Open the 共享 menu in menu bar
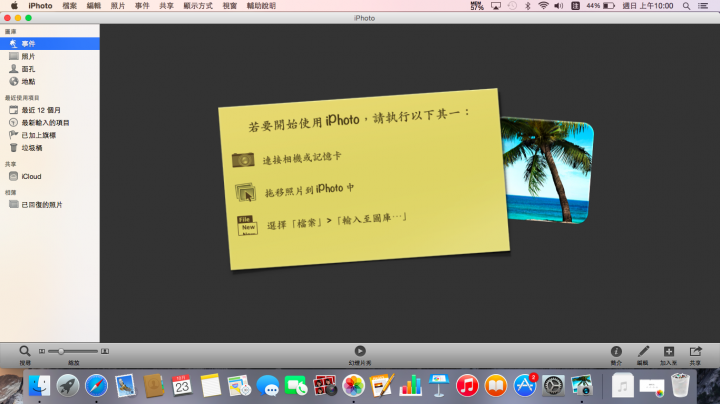The height and width of the screenshot is (404, 720). tap(166, 6)
